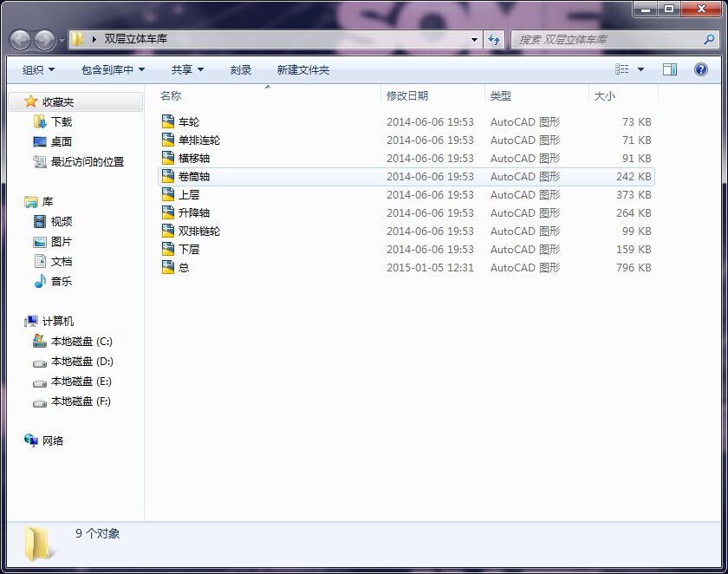This screenshot has height=574, width=728.
Task: Open the address bar history dropdown
Action: tap(474, 40)
